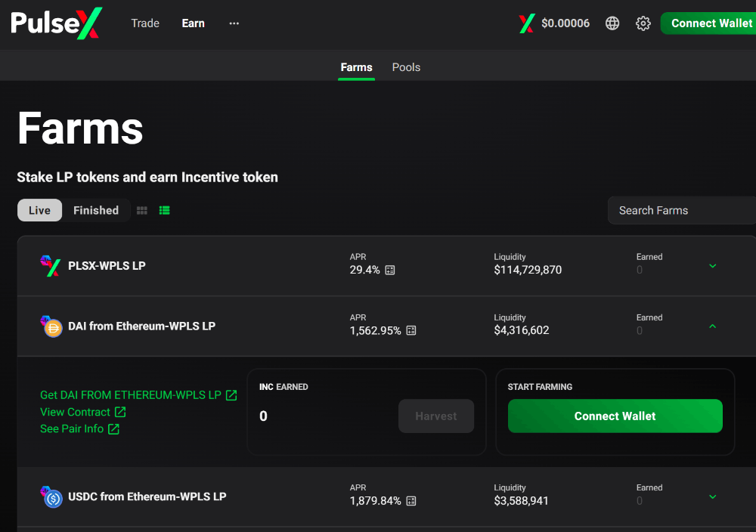756x532 pixels.
Task: Open the Earn menu
Action: 194,23
